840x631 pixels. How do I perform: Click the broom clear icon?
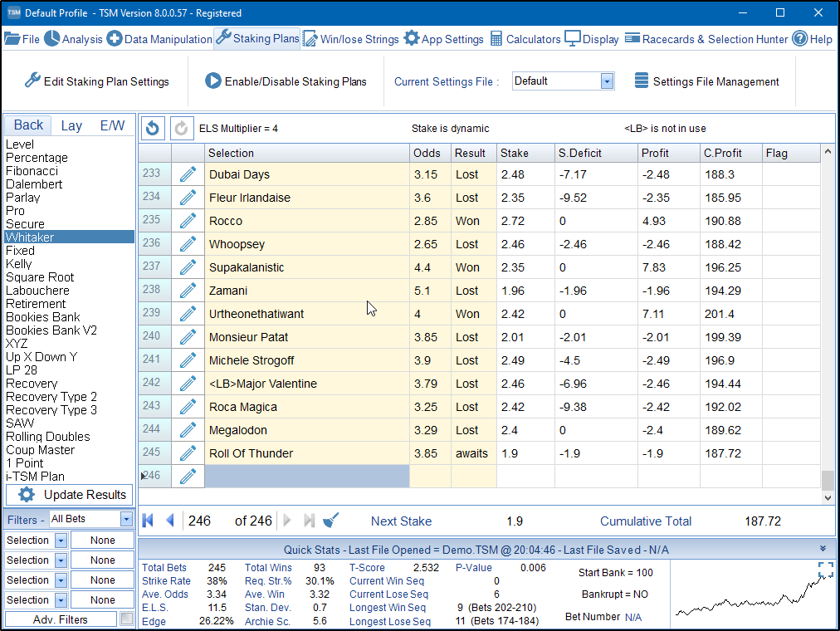coord(330,521)
